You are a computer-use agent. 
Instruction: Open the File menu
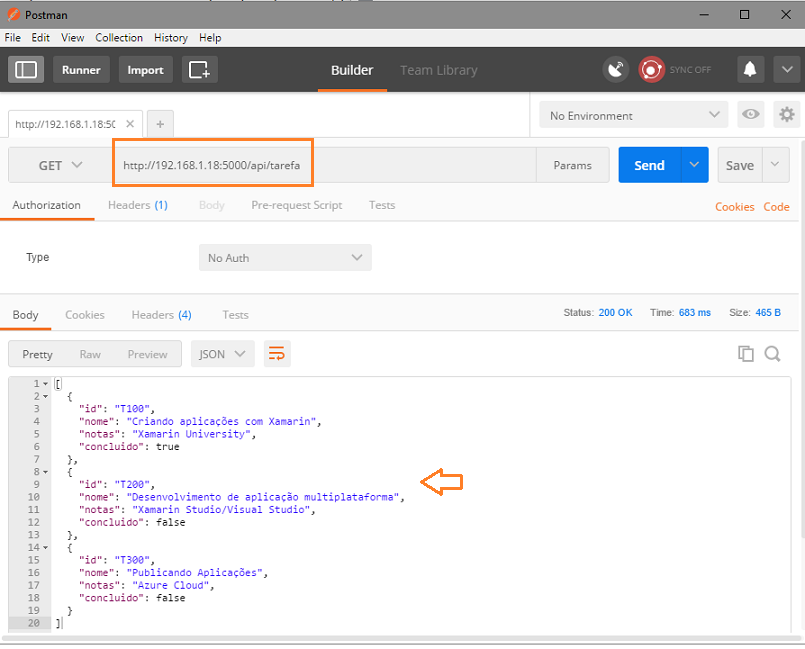[12, 37]
